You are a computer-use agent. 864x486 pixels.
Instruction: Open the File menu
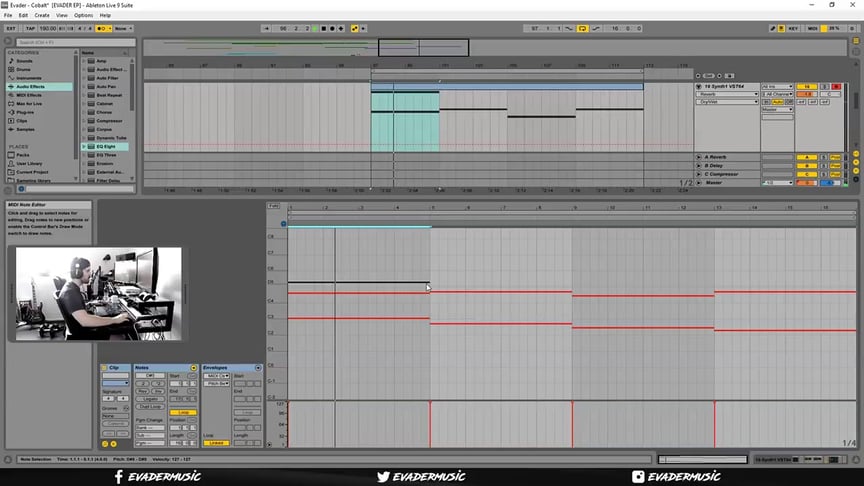click(x=8, y=15)
